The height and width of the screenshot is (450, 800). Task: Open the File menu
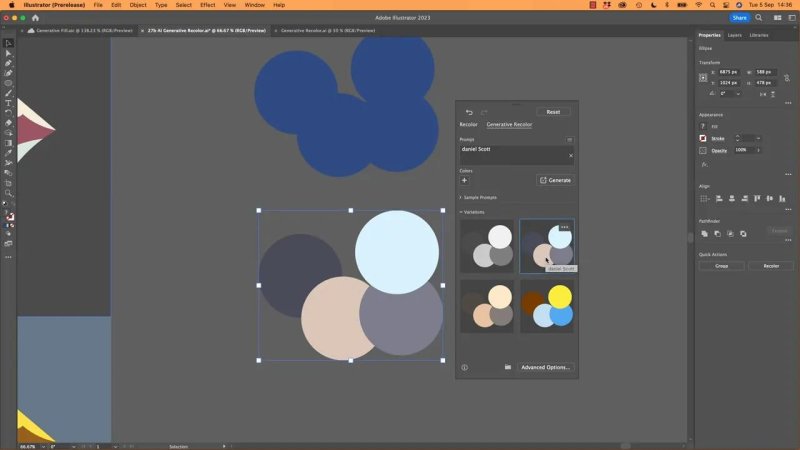pos(98,5)
